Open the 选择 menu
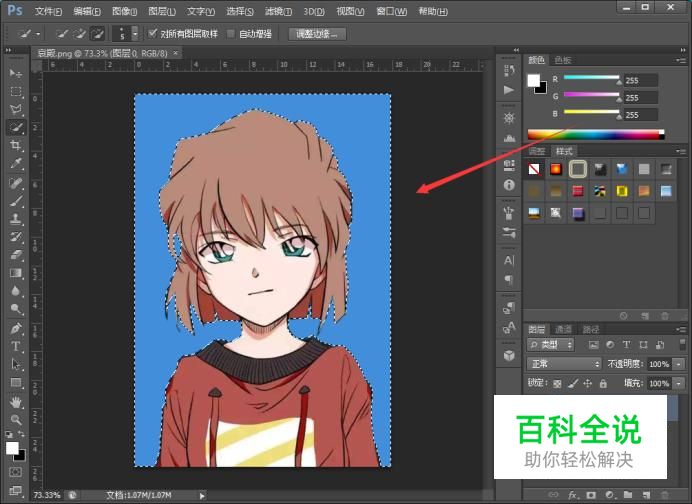The width and height of the screenshot is (692, 504). point(240,11)
